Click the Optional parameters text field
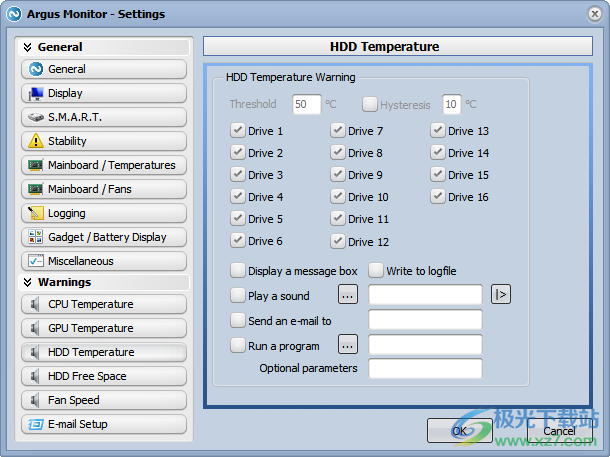Image resolution: width=610 pixels, height=457 pixels. point(425,369)
